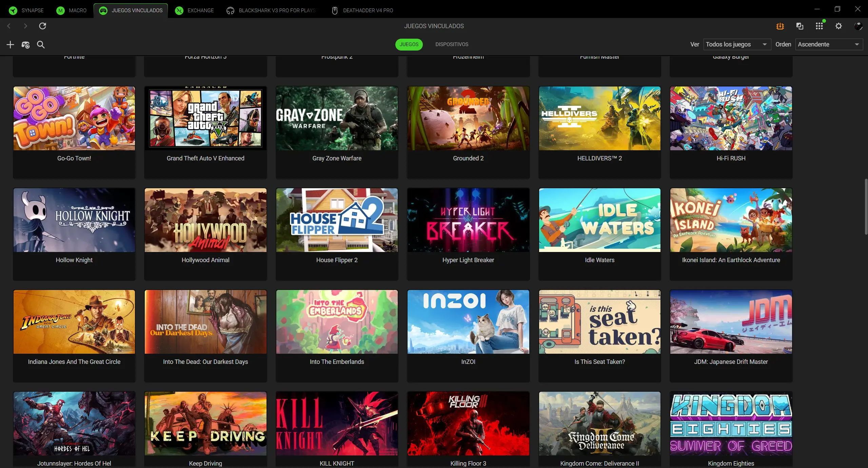Click the Hi-Fi RUSH title text
Viewport: 868px width, 468px height.
[x=731, y=158]
